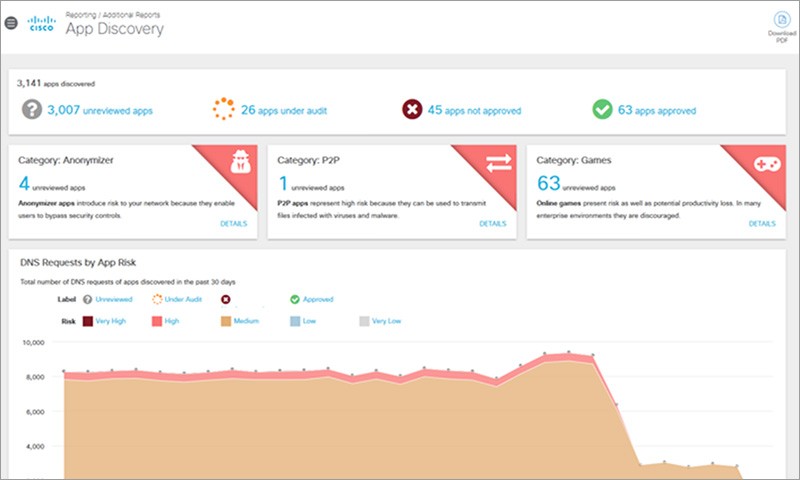Click the orange dotted under-audit icon

coord(223,109)
